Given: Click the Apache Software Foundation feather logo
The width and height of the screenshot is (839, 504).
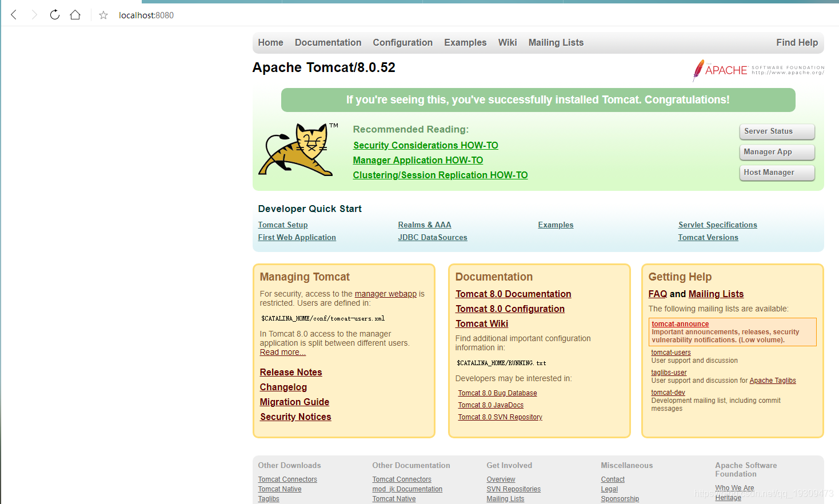Looking at the screenshot, I should (x=758, y=70).
